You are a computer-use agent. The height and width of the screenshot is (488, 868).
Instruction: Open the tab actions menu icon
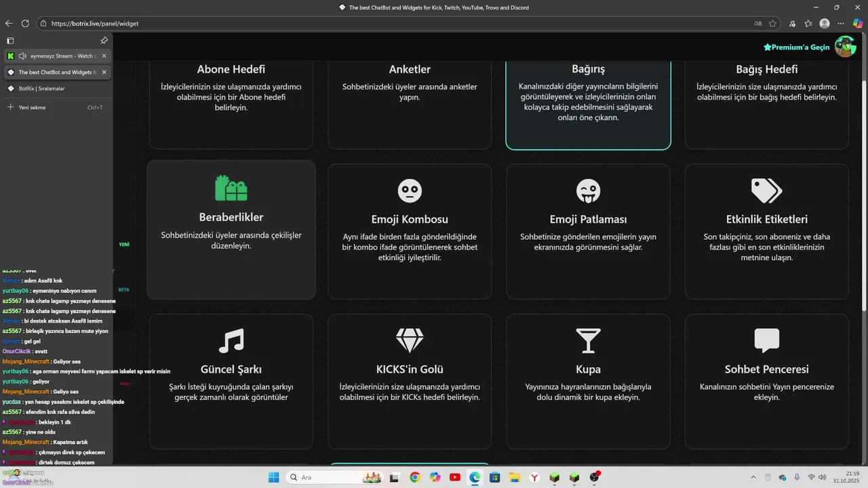[x=10, y=41]
